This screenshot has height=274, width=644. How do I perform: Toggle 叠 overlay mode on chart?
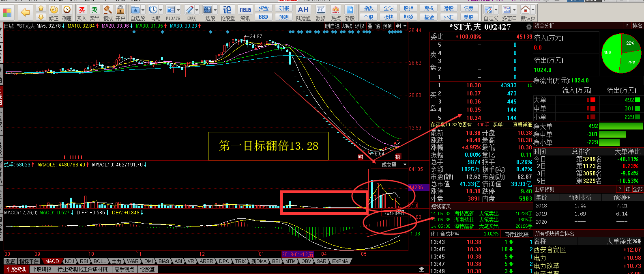(370, 26)
